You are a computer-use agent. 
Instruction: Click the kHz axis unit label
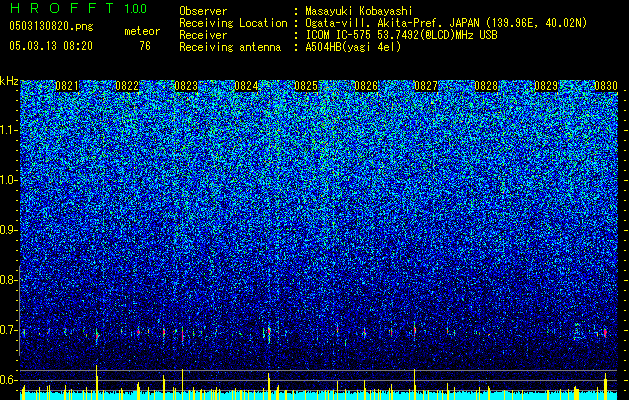(9, 81)
